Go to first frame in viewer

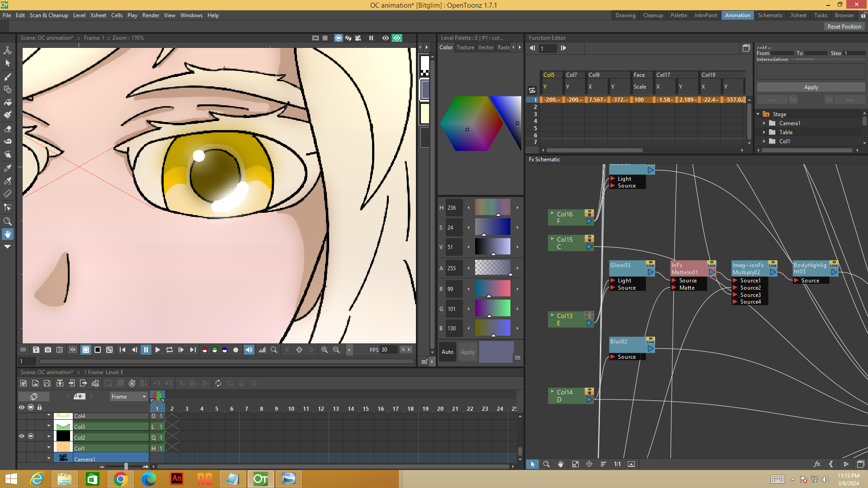(123, 350)
